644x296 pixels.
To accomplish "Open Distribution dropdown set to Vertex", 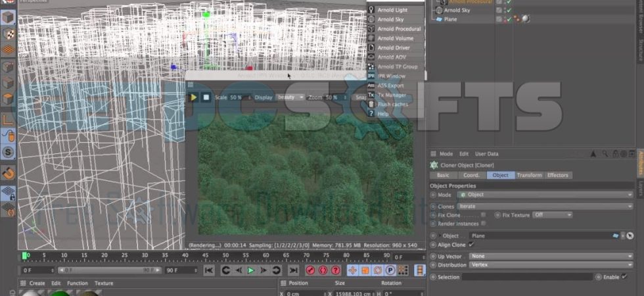I will pos(551,265).
